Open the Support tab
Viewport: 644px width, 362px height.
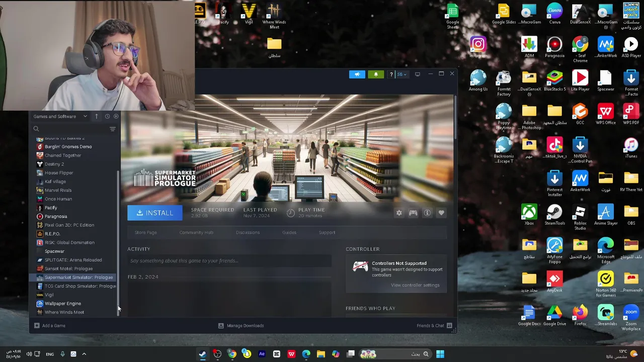click(x=327, y=232)
